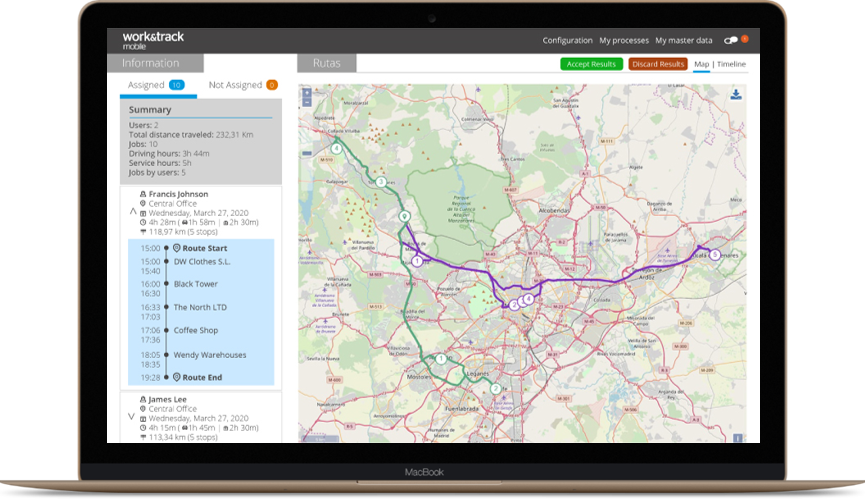Image resolution: width=865 pixels, height=499 pixels.
Task: Expand James Lee's route details
Action: pyautogui.click(x=131, y=416)
